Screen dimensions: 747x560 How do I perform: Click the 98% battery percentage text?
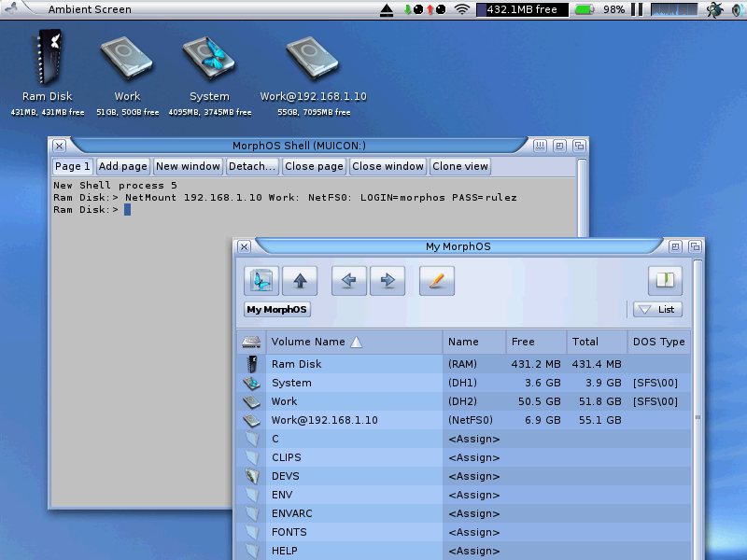click(x=613, y=9)
